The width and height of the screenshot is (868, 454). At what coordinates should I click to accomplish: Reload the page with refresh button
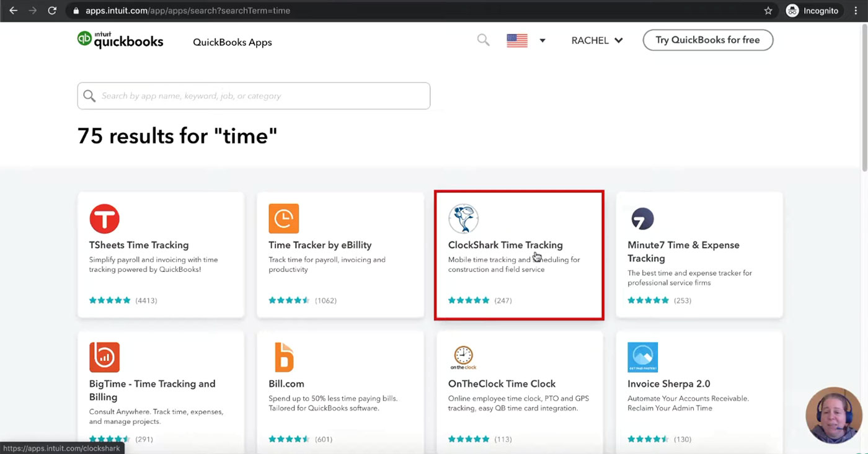[x=52, y=11]
